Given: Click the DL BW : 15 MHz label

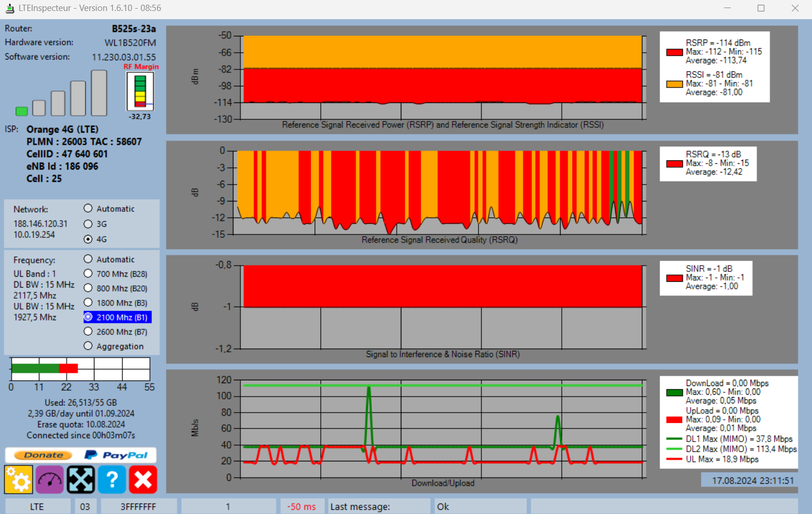Looking at the screenshot, I should point(44,285).
